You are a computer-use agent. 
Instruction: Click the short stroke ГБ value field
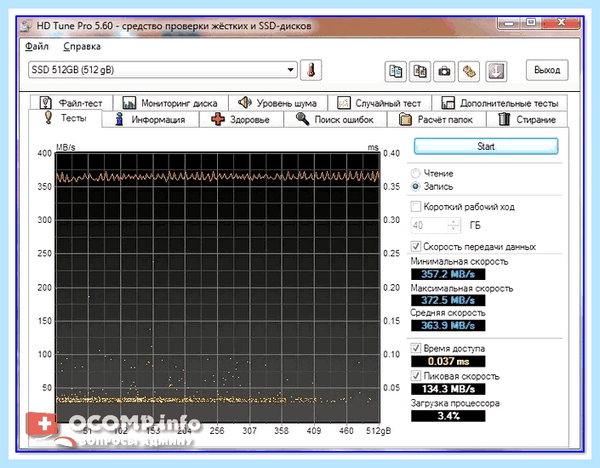(x=430, y=225)
